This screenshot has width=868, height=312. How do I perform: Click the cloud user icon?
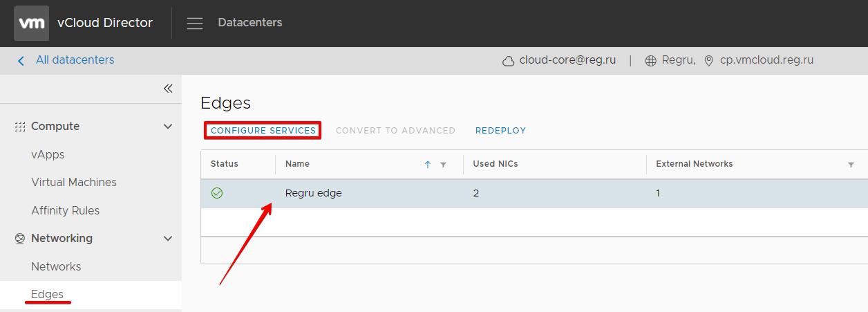[508, 61]
